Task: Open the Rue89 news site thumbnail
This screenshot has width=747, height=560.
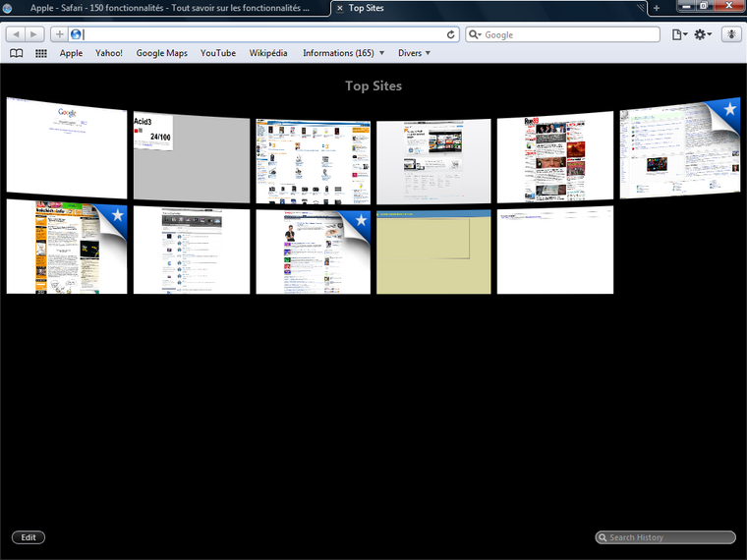Action: [555, 157]
